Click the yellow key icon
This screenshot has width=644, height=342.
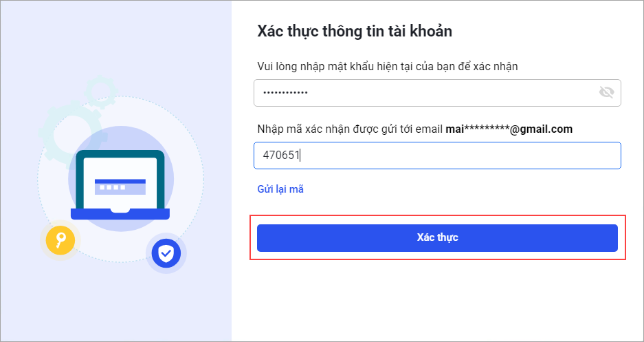tap(60, 239)
